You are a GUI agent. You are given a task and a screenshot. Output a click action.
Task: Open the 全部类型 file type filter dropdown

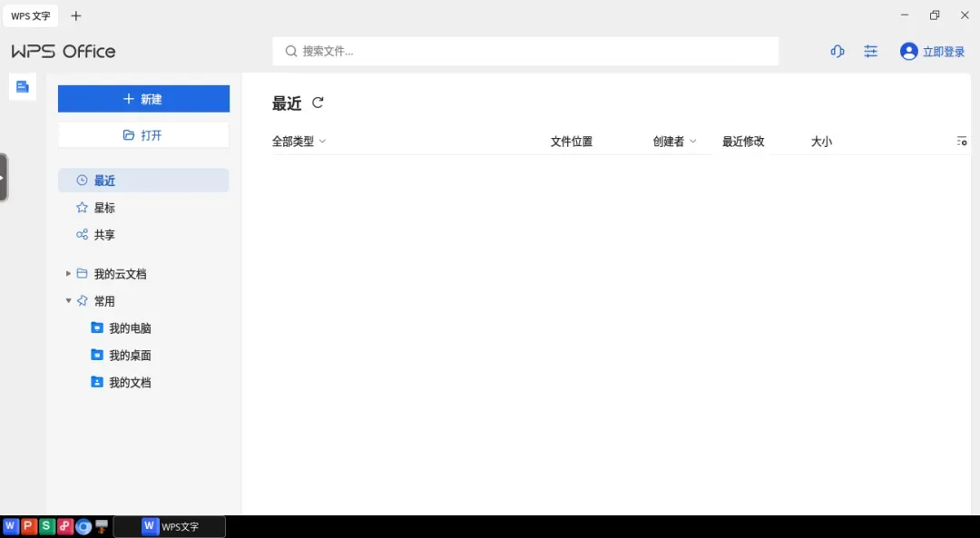pyautogui.click(x=299, y=142)
